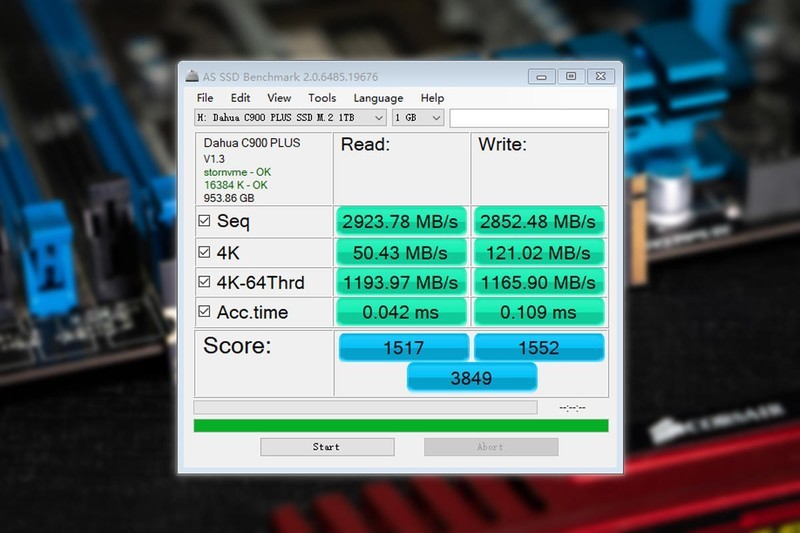This screenshot has width=800, height=533.
Task: Close the AS SSD Benchmark window
Action: click(601, 77)
